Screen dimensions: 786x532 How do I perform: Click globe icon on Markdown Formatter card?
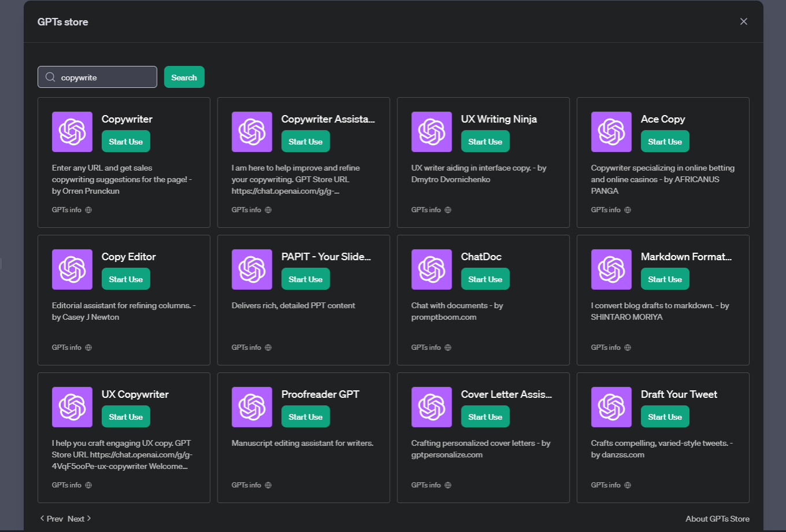coord(628,348)
